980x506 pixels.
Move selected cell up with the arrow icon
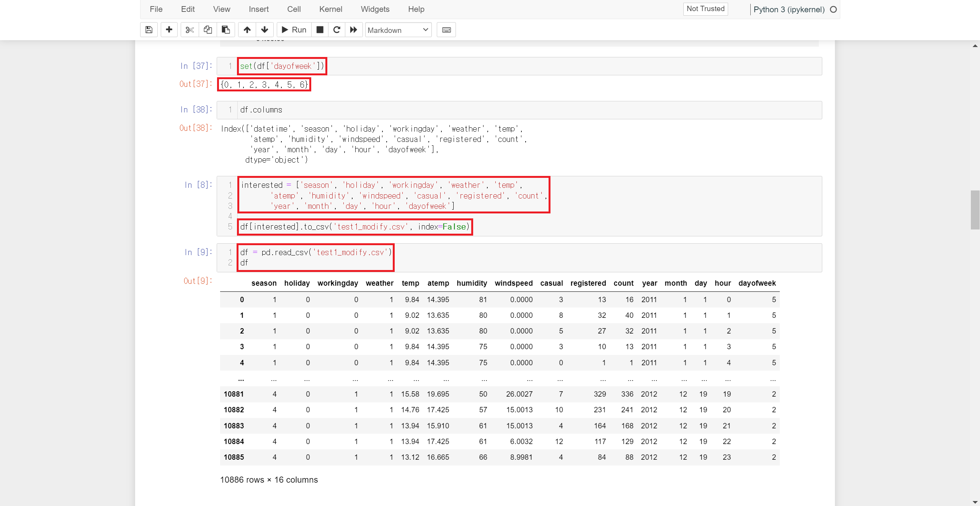[247, 30]
